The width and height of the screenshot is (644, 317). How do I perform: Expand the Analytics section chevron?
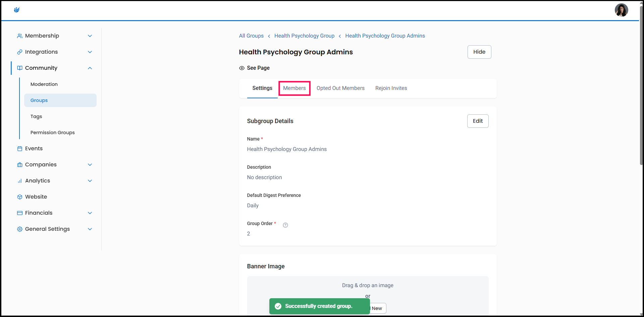pos(90,181)
